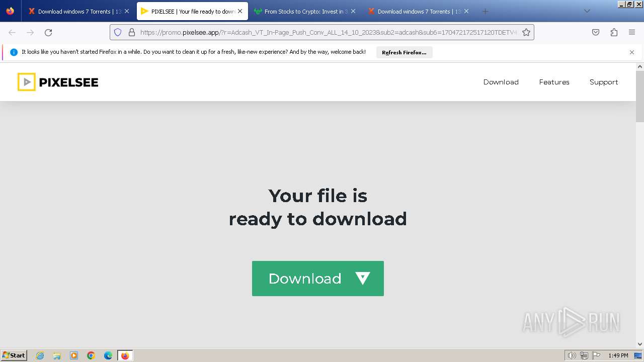This screenshot has height=362, width=644.
Task: Close the first Download windows 7 Torrents tab
Action: pos(127,11)
